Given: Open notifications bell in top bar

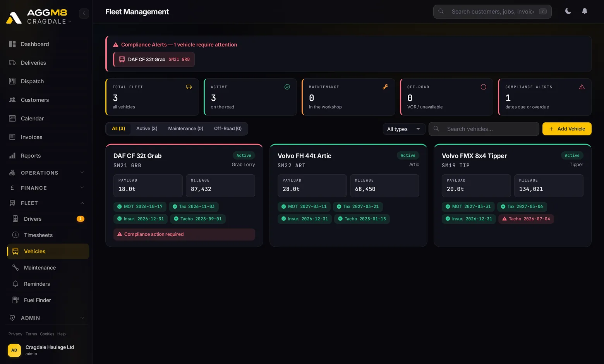Looking at the screenshot, I should (585, 11).
